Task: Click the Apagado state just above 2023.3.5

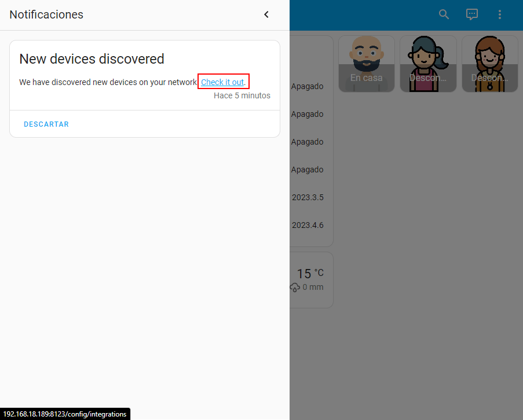Action: (x=307, y=170)
